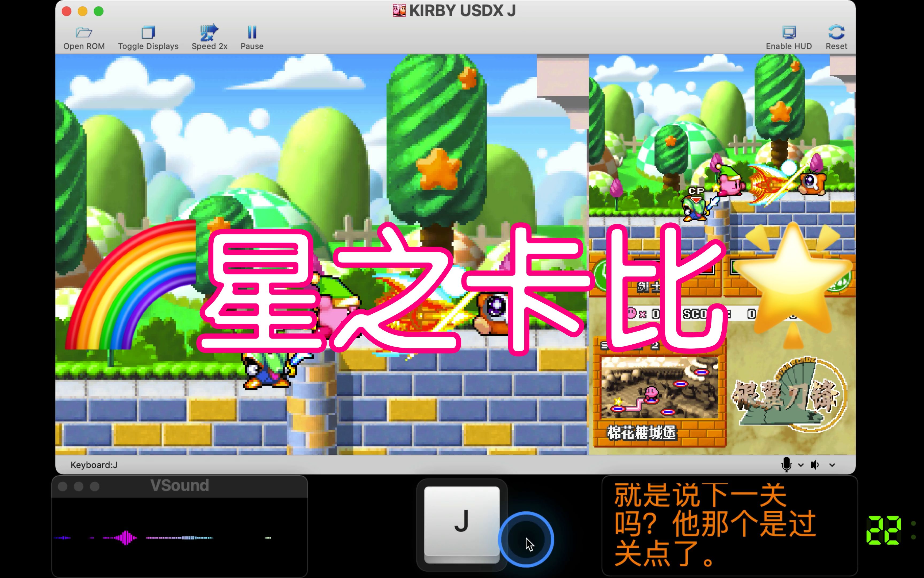The height and width of the screenshot is (578, 924).
Task: Click the VSound window title
Action: [x=179, y=485]
